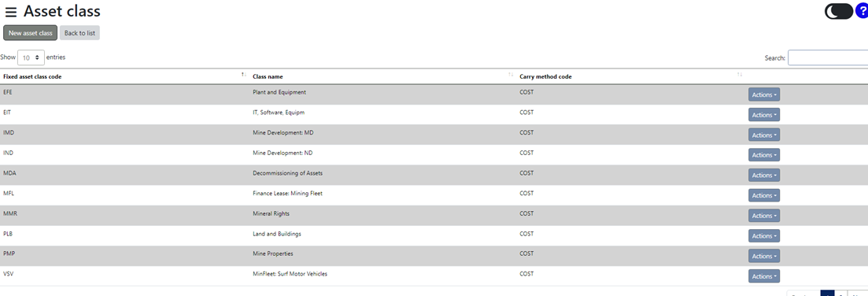
Task: Open Actions dropdown for VSV row
Action: coord(764,276)
